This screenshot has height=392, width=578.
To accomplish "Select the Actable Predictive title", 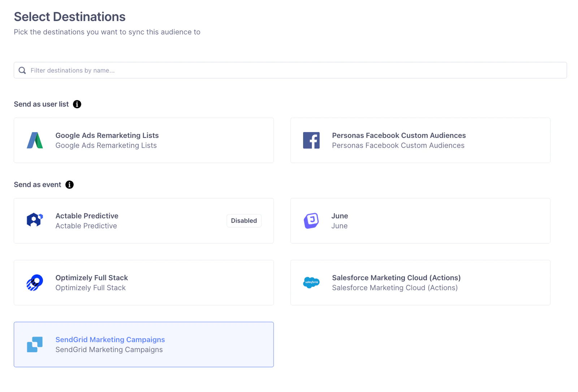I will pyautogui.click(x=87, y=216).
